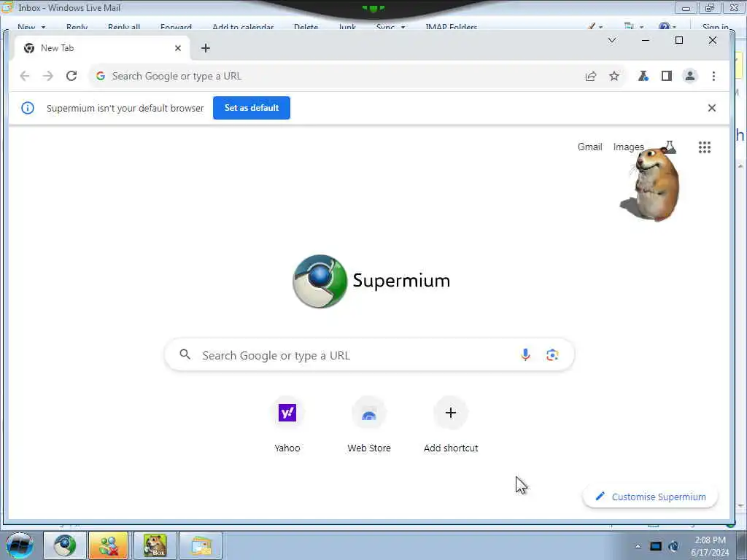
Task: Click the magnifier icon in the search box
Action: tap(185, 354)
